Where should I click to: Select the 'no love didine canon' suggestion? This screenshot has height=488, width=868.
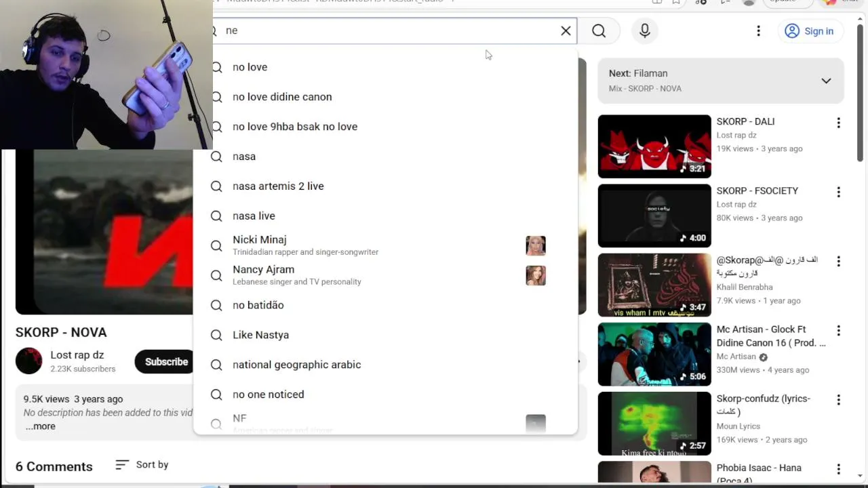pos(385,97)
